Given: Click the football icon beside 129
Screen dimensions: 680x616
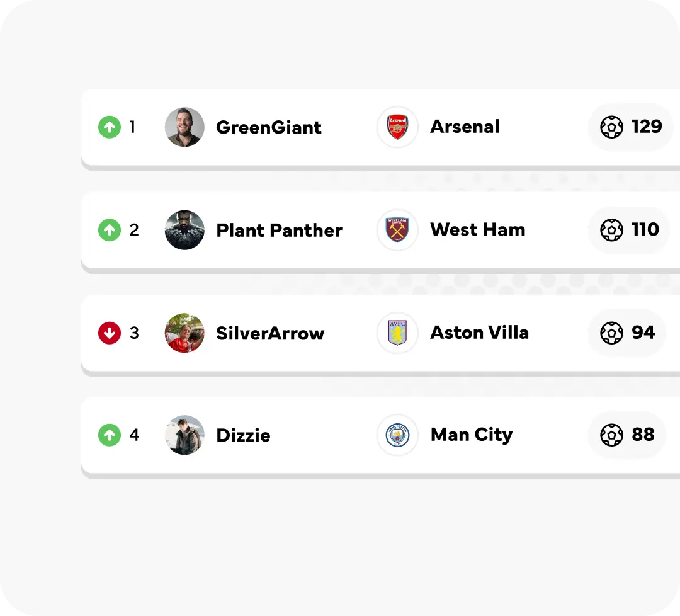Looking at the screenshot, I should pos(611,127).
